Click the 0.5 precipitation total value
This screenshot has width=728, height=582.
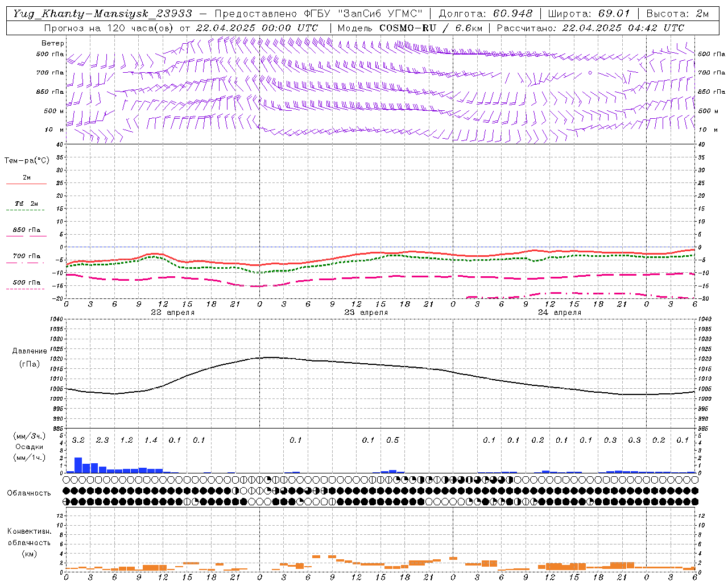392,440
